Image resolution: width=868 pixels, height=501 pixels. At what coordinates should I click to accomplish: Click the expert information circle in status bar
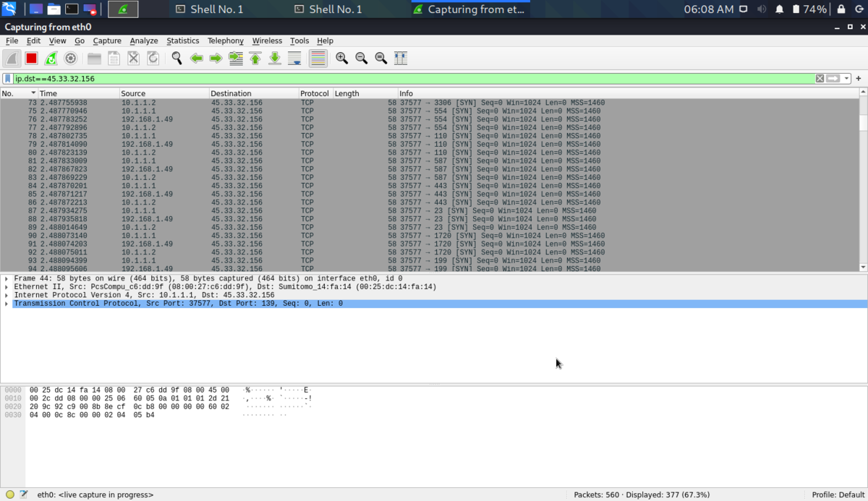coord(10,495)
